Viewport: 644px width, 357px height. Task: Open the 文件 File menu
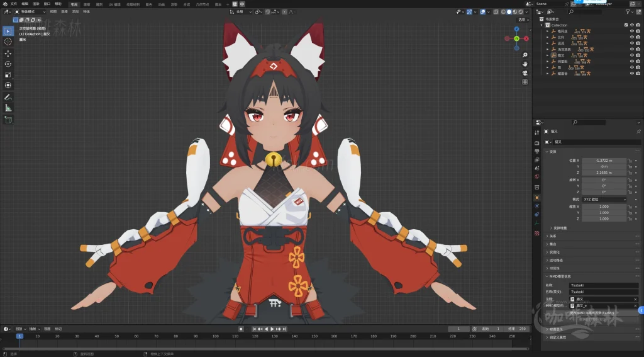click(x=14, y=4)
